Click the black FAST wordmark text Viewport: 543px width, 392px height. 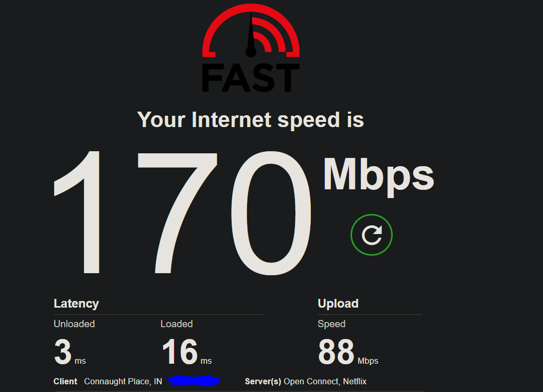[x=251, y=78]
